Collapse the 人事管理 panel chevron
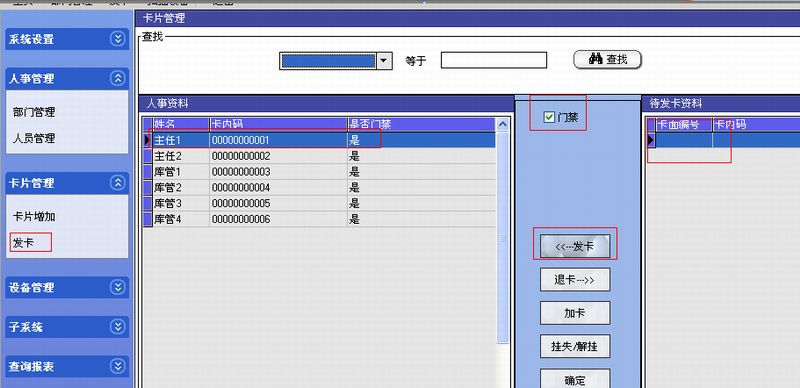Screen dimensions: 800x388 point(118,79)
